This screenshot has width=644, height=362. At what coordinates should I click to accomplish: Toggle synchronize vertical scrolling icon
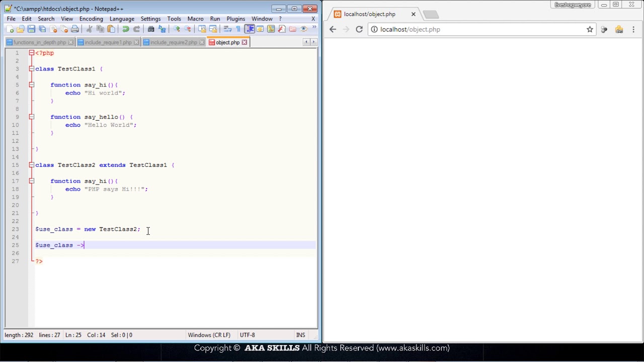202,29
